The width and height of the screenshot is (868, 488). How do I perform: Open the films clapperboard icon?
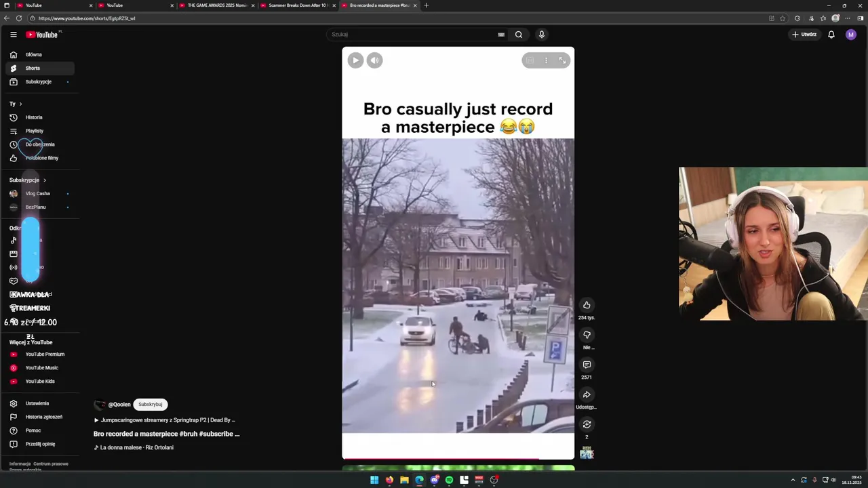[14, 253]
